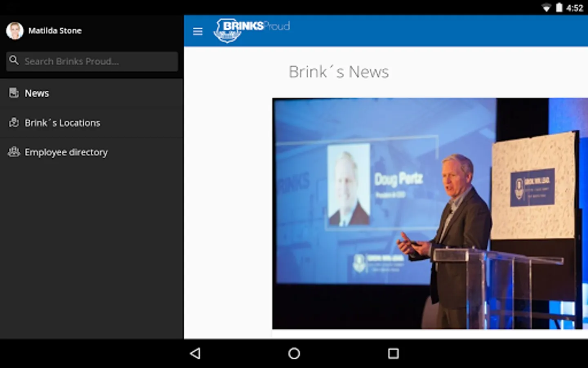Viewport: 588px width, 368px height.
Task: Tap the Brink's News heading
Action: [339, 72]
